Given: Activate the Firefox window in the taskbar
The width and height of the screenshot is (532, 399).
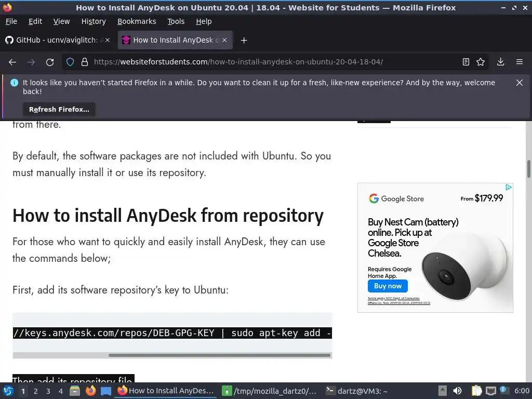Looking at the screenshot, I should pyautogui.click(x=166, y=391).
